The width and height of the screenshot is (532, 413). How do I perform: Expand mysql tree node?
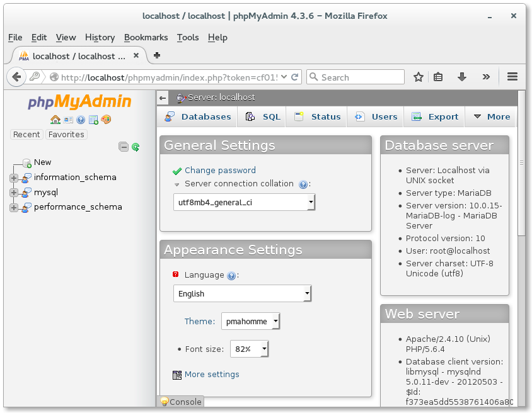14,193
